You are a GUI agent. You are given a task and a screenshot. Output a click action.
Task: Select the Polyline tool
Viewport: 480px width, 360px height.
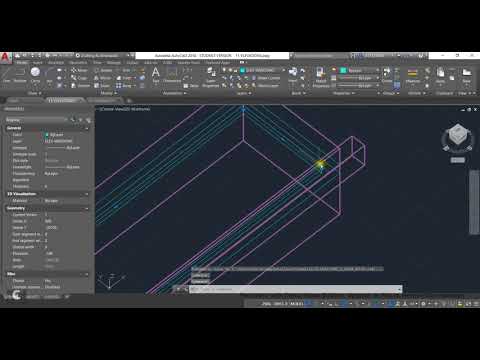(20, 75)
